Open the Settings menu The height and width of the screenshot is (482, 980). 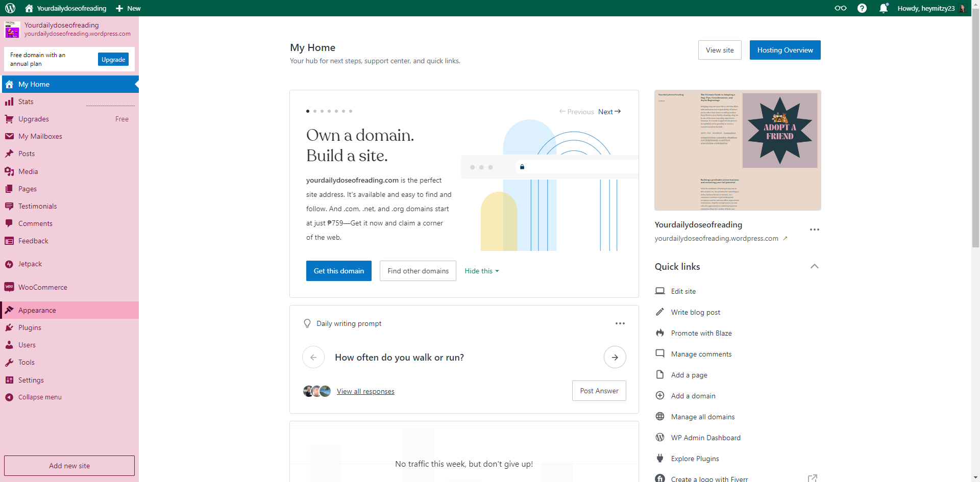pos(69,380)
